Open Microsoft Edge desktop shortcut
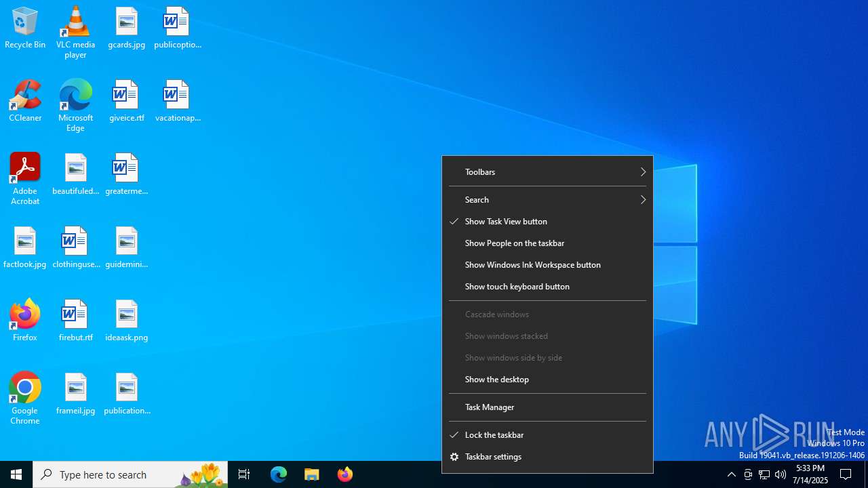This screenshot has height=488, width=868. point(75,106)
